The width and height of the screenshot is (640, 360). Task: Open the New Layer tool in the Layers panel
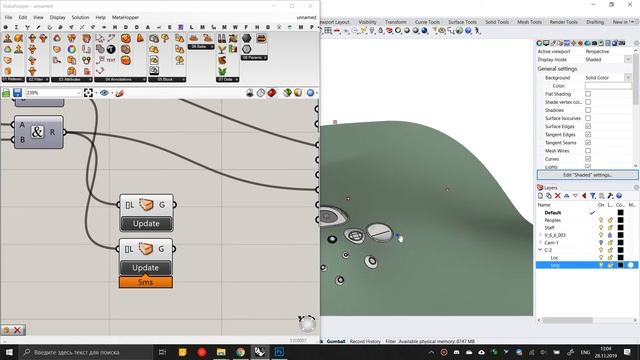(541, 196)
